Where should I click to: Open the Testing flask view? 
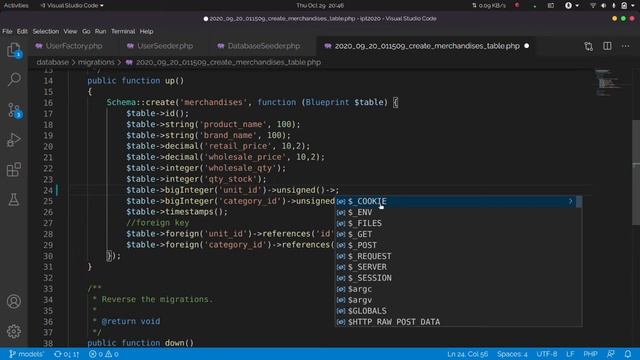(14, 200)
